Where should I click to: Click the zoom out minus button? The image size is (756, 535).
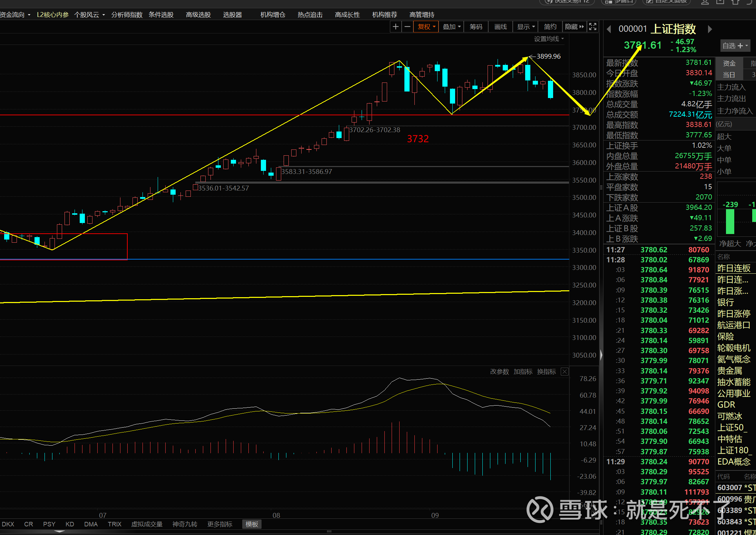click(408, 27)
